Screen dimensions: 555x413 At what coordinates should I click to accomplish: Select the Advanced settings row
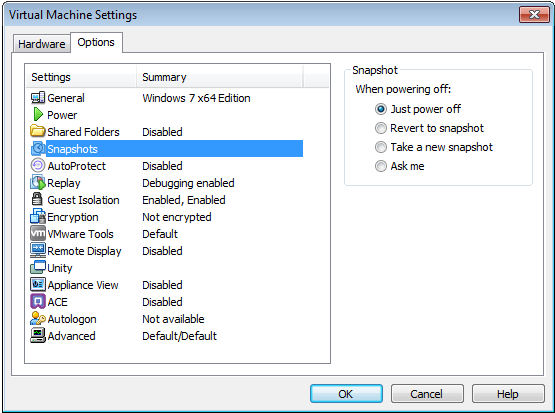(x=166, y=336)
